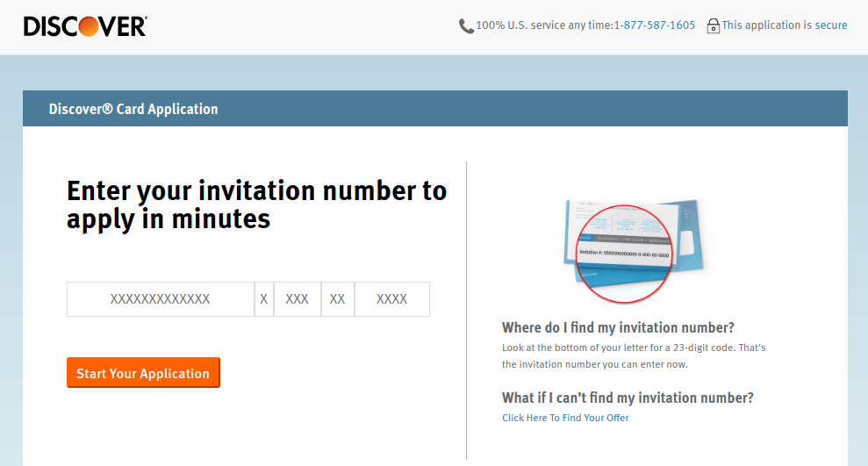Screen dimensions: 868x466
Task: Click the "Enter your invitation number" heading
Action: [x=256, y=204]
